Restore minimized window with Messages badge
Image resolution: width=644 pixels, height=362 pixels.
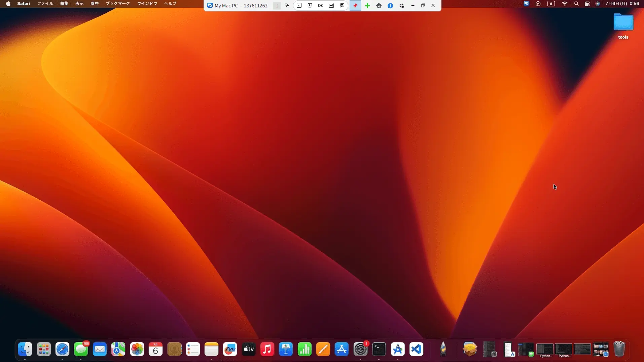coord(526,350)
